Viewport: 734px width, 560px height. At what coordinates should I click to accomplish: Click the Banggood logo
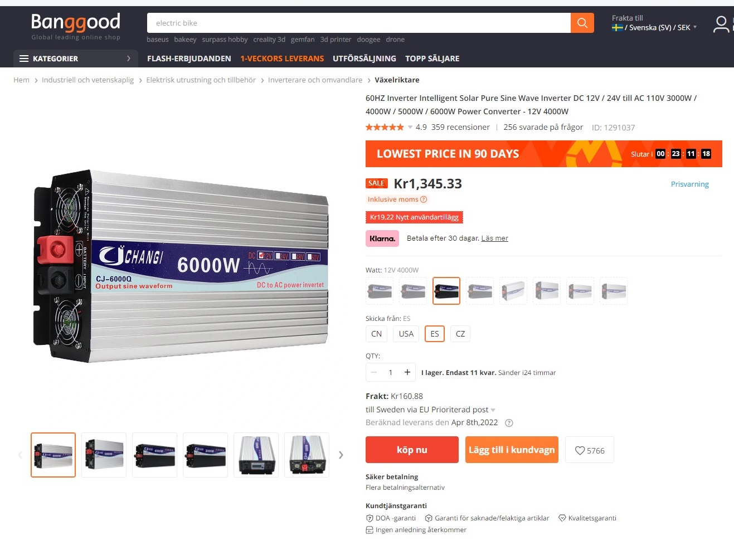(x=76, y=27)
